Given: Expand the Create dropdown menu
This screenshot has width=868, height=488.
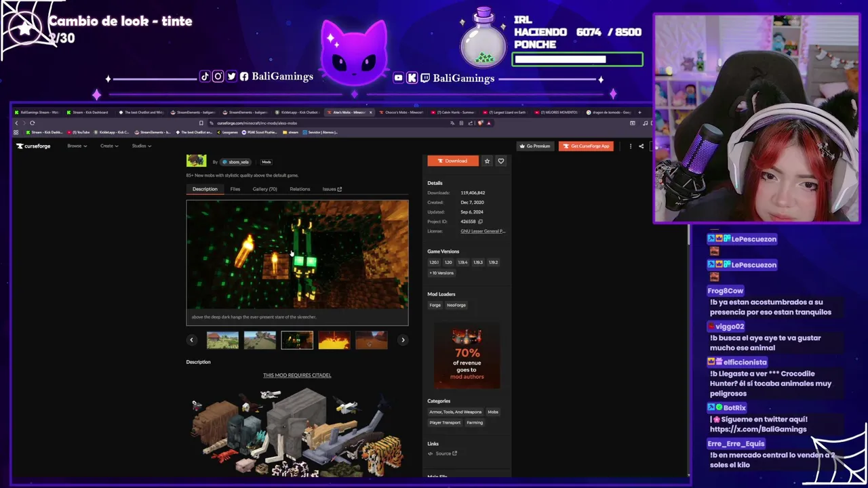Looking at the screenshot, I should coord(109,146).
